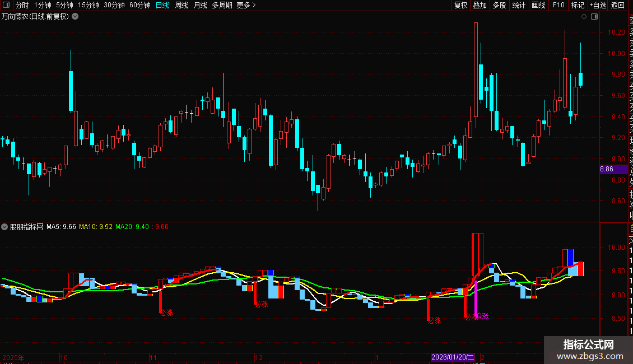Switch to 月线 monthly chart
Screen dimensions: 633x364
click(x=200, y=5)
